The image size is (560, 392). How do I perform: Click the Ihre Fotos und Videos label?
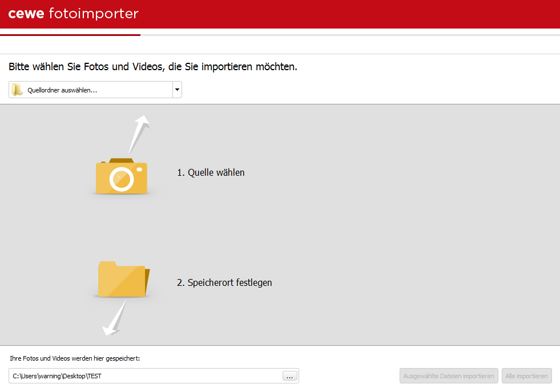point(75,358)
